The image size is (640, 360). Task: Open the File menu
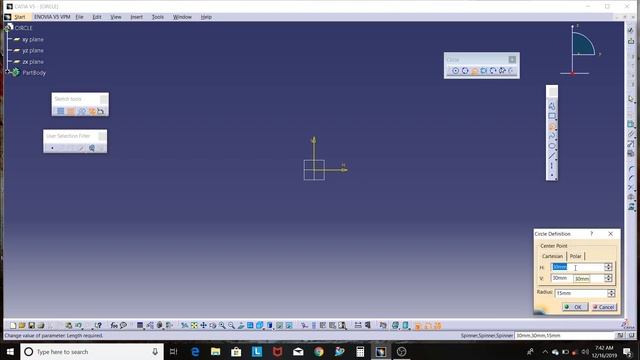(x=79, y=17)
